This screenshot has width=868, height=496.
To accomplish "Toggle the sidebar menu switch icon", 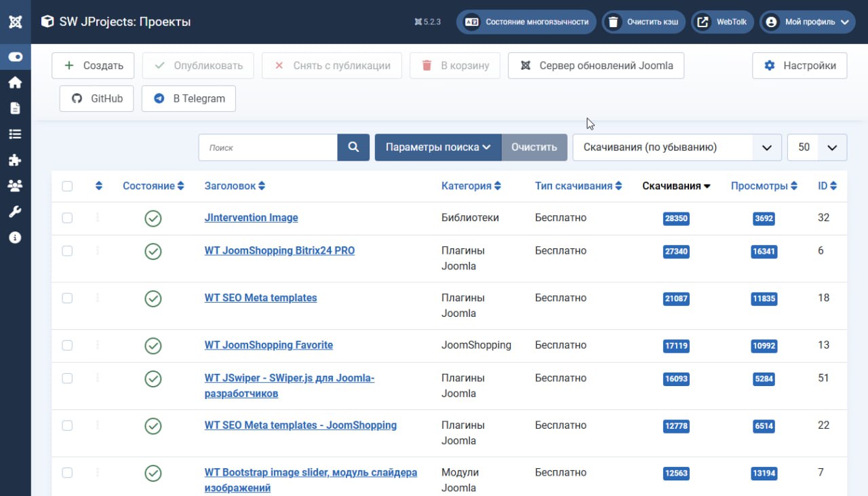I will click(15, 57).
